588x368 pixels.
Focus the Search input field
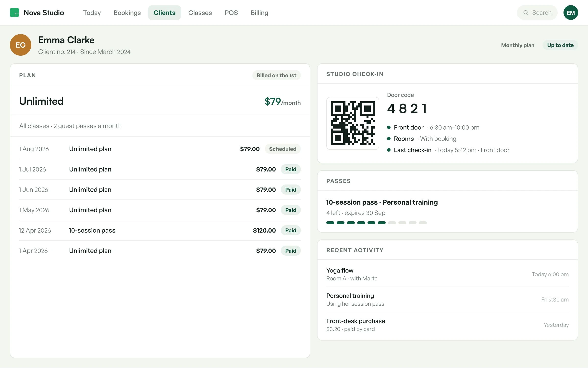537,13
